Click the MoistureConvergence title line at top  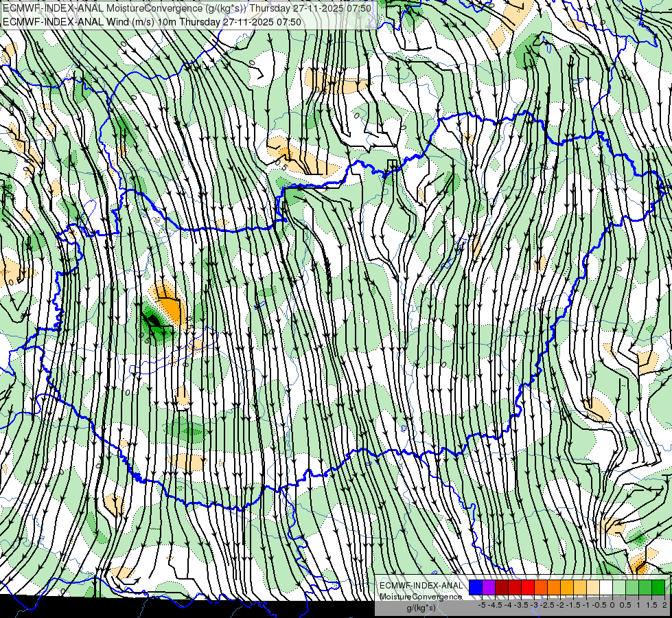click(x=187, y=8)
